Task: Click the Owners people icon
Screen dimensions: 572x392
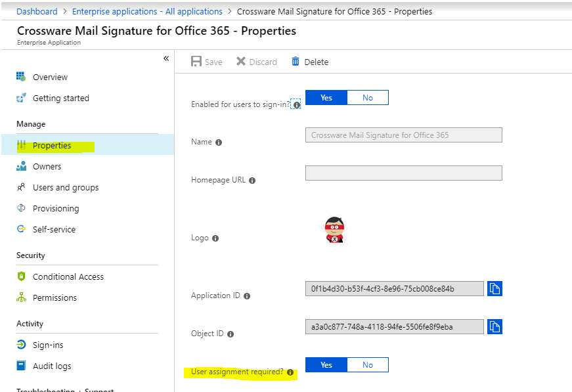Action: tap(21, 166)
